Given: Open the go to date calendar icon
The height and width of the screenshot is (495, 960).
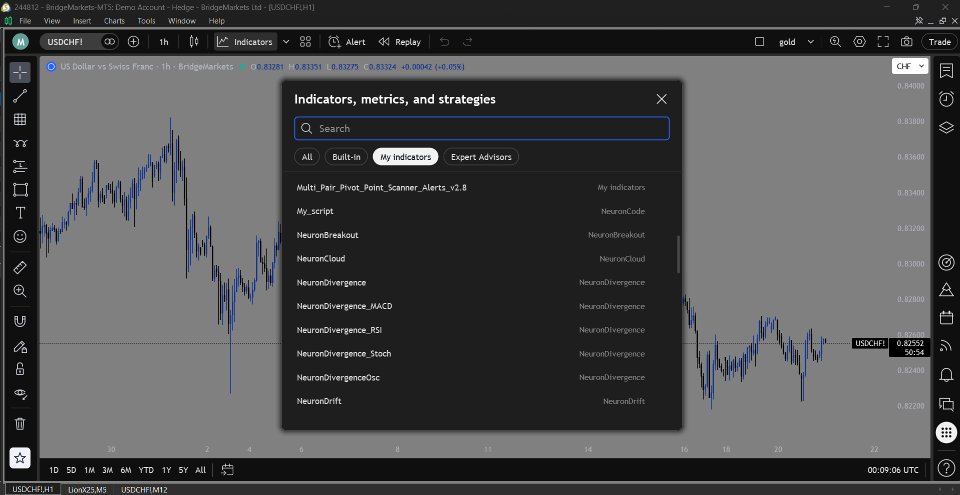Looking at the screenshot, I should (x=228, y=470).
